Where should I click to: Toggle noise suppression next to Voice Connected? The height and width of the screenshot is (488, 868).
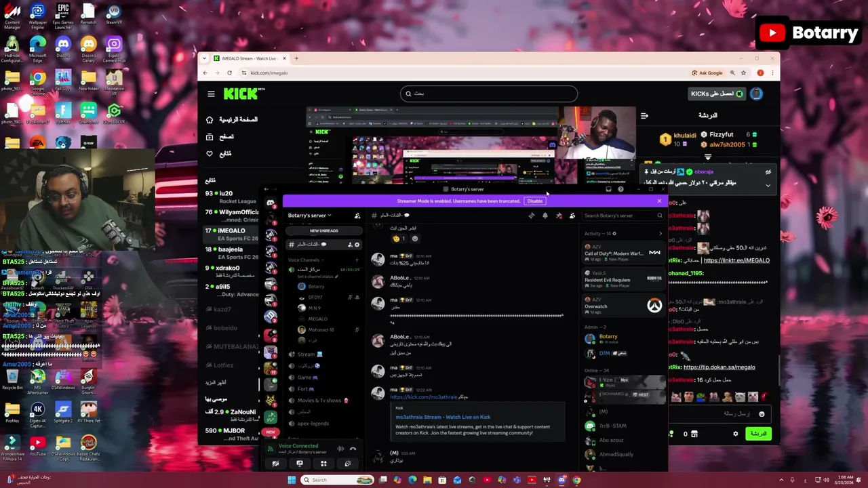pos(340,449)
